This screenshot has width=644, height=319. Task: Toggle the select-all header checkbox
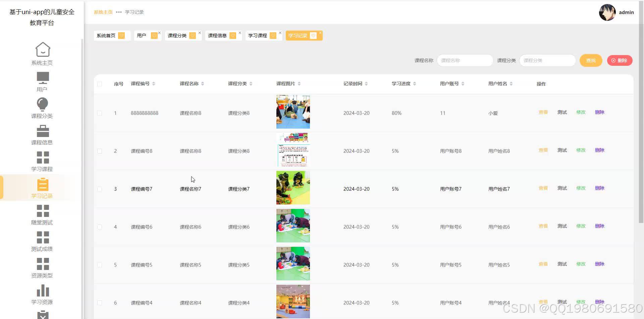(x=100, y=84)
